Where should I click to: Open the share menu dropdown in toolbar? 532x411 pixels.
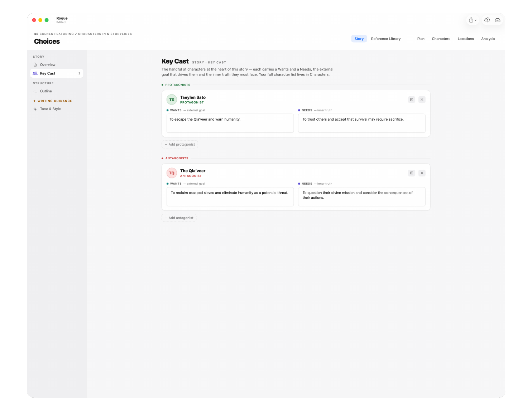pos(473,20)
